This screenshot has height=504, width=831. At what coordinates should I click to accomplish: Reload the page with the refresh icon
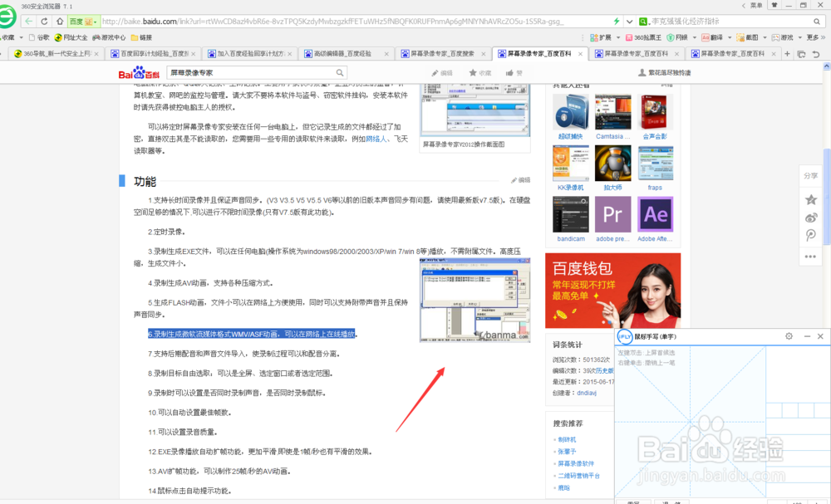click(45, 22)
